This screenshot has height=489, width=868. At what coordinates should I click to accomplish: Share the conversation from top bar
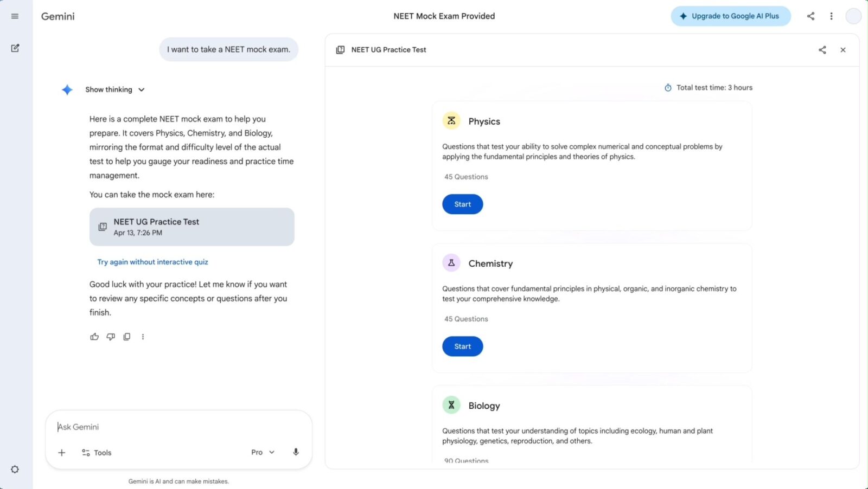pos(810,16)
